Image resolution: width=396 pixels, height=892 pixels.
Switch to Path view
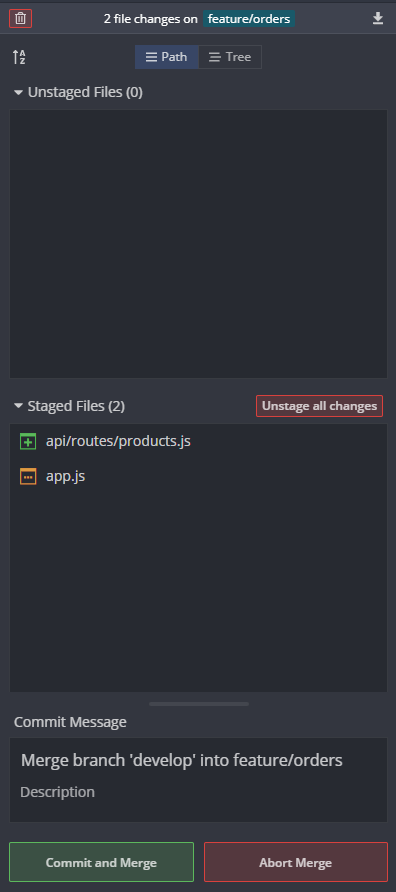coord(167,57)
